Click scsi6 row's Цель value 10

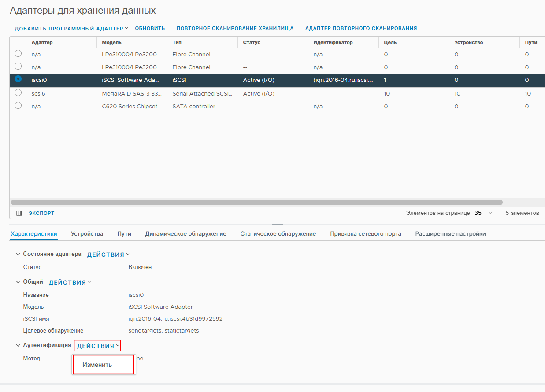point(387,94)
